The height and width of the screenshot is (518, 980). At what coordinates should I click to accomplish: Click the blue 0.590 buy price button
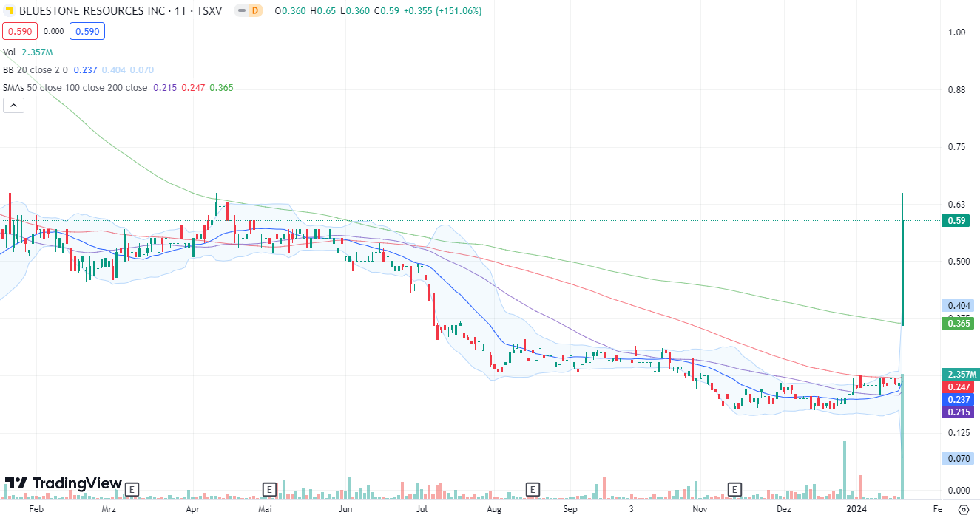(x=87, y=31)
